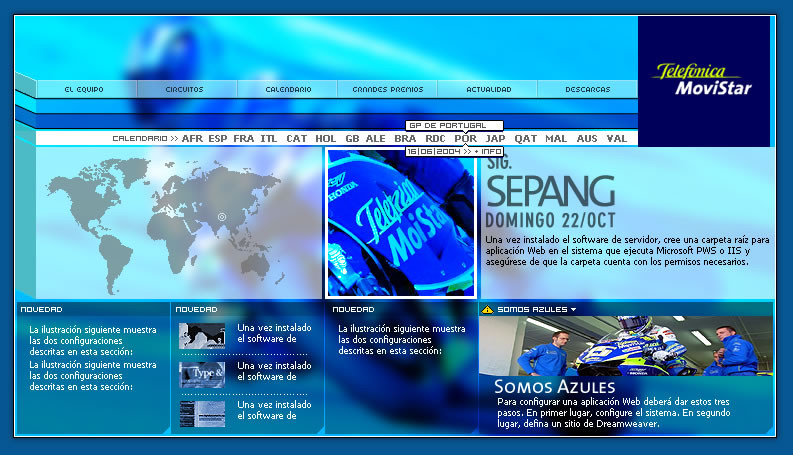The image size is (793, 455).
Task: Open 'Una vez instalado' item beside Type & thumbnail
Action: [274, 371]
